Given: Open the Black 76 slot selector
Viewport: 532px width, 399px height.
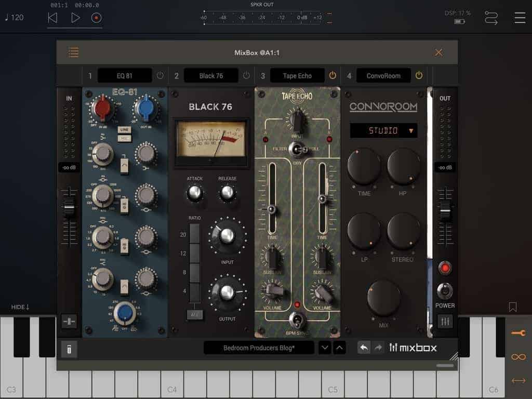Looking at the screenshot, I should coord(211,76).
